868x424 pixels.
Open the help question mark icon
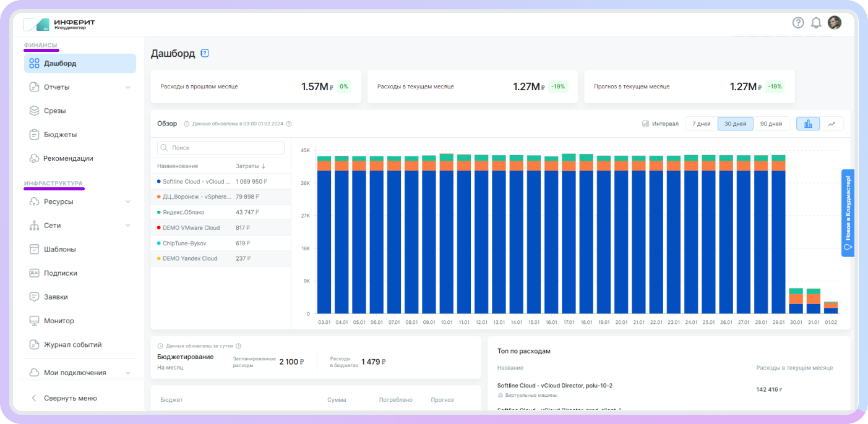(x=798, y=23)
